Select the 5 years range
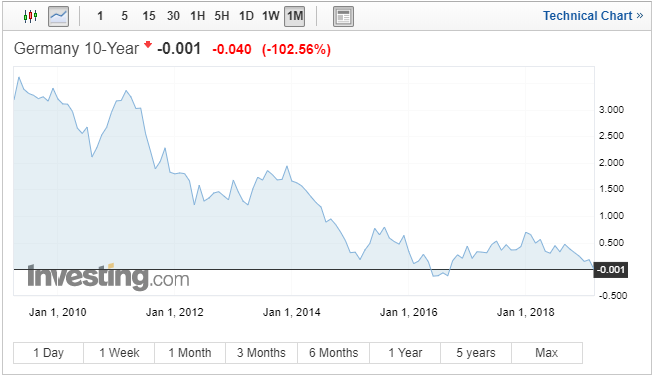 pyautogui.click(x=476, y=353)
